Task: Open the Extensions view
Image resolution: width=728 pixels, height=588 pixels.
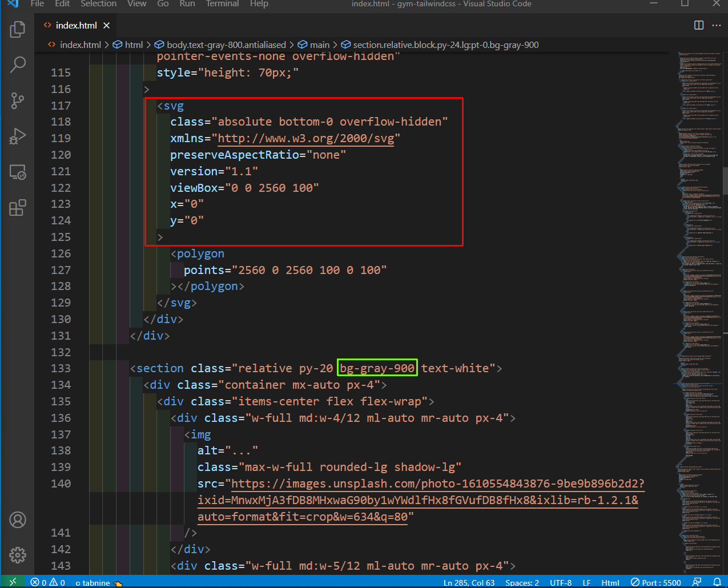Action: 18,207
